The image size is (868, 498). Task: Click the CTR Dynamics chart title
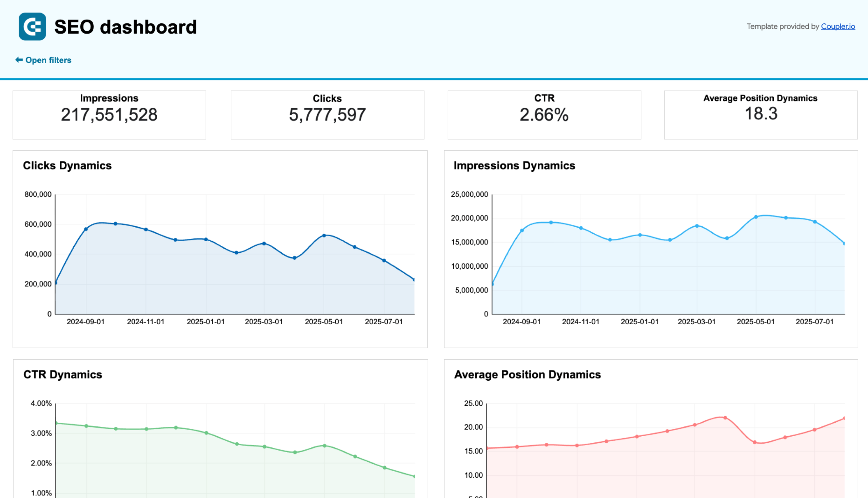(63, 375)
